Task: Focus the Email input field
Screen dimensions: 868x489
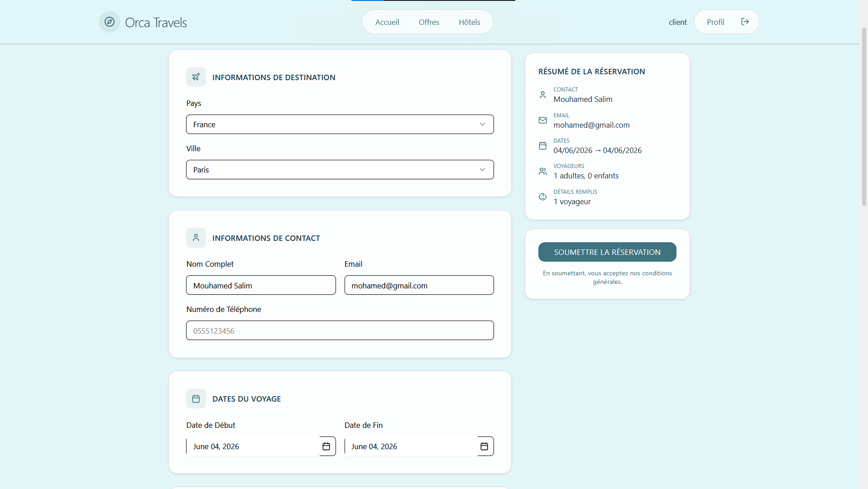Action: [419, 285]
